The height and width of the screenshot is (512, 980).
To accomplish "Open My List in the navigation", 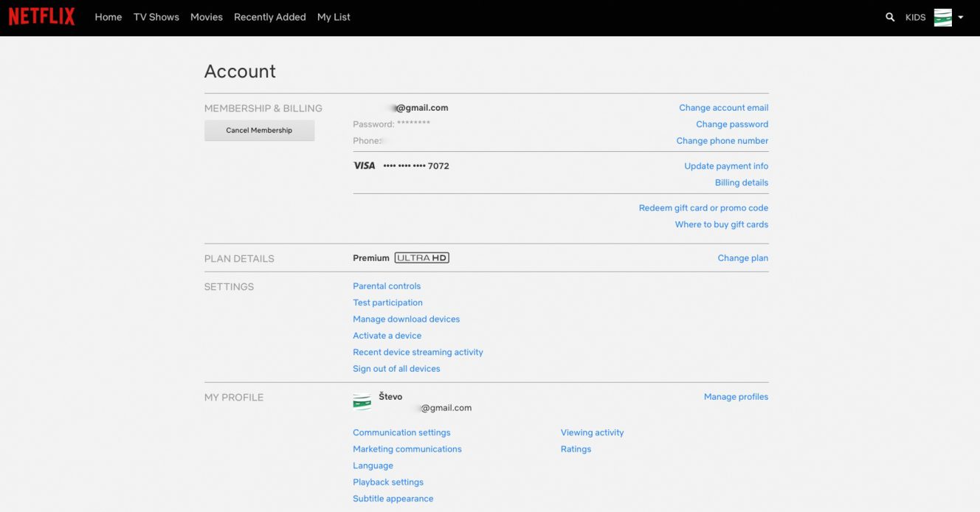I will pos(334,17).
